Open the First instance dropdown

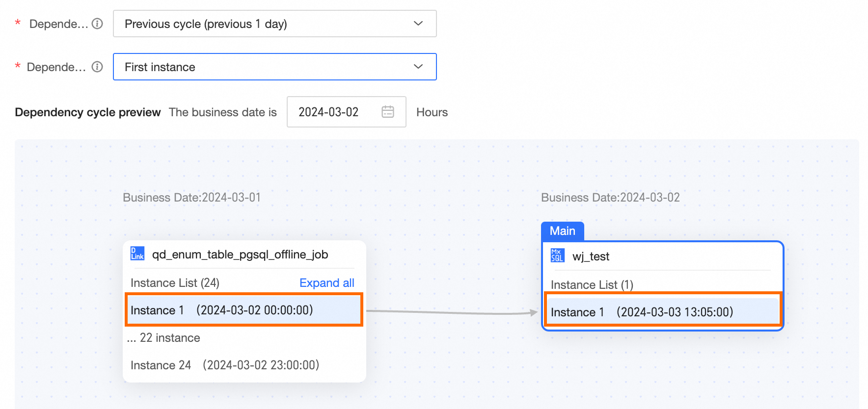[x=265, y=67]
